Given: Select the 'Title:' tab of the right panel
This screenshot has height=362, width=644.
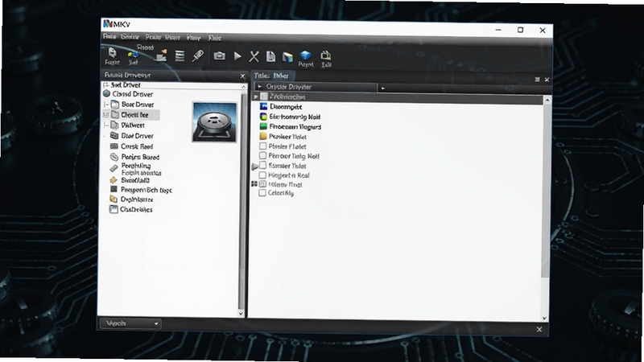Looking at the screenshot, I should tap(271, 76).
